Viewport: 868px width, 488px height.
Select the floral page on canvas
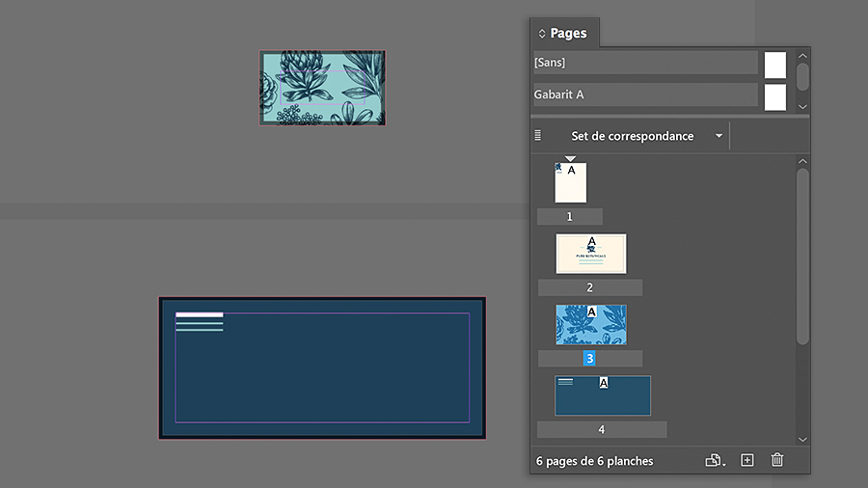tap(323, 88)
